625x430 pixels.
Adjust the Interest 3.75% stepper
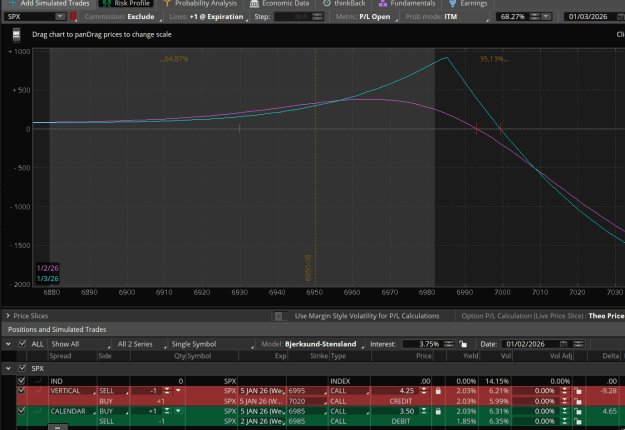(x=449, y=344)
